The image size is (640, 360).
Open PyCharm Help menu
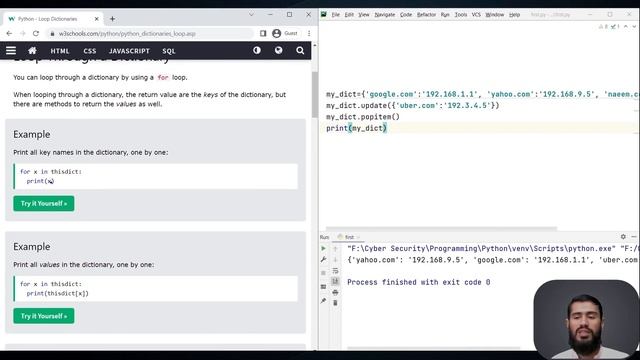(x=514, y=15)
